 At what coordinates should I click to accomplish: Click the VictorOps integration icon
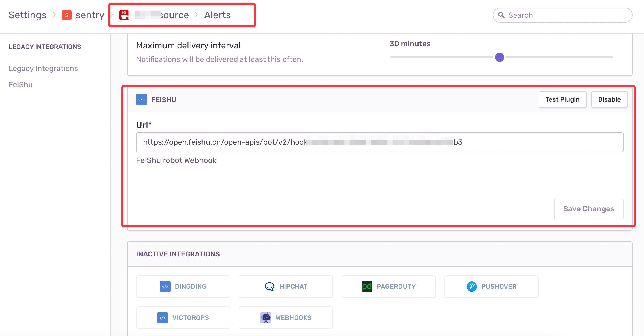[x=162, y=318]
